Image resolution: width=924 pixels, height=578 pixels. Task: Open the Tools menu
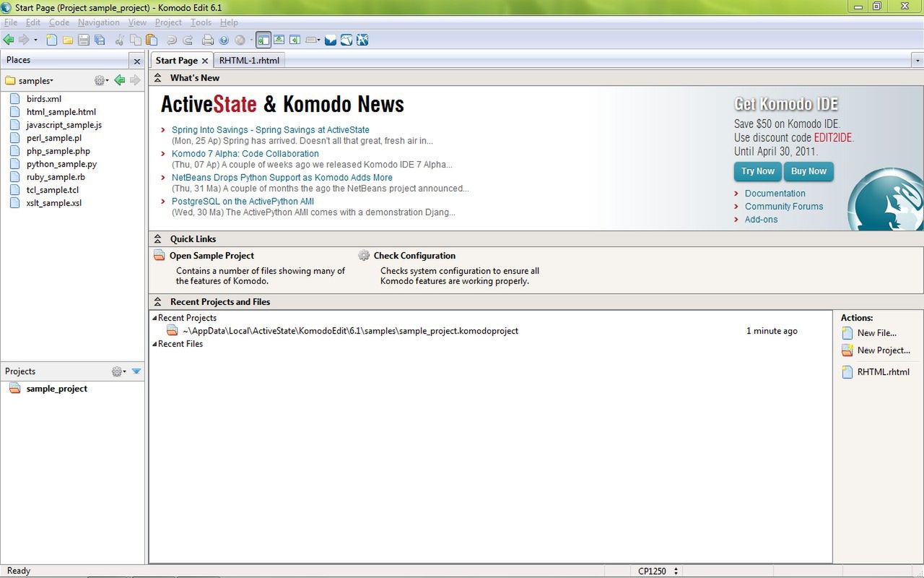pyautogui.click(x=201, y=22)
